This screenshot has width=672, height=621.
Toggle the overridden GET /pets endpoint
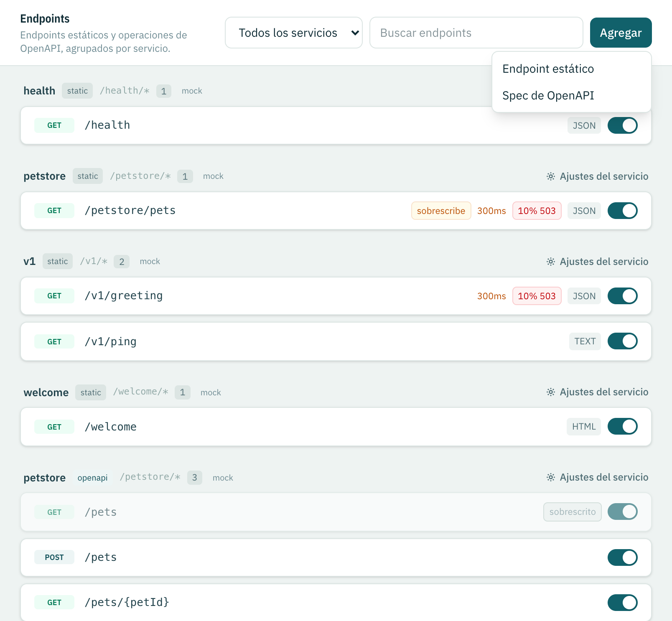622,512
